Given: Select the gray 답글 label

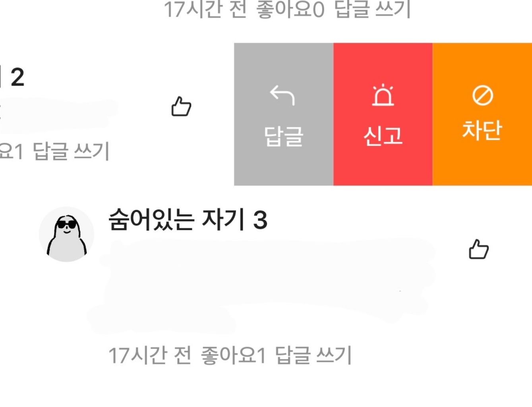Looking at the screenshot, I should (284, 136).
